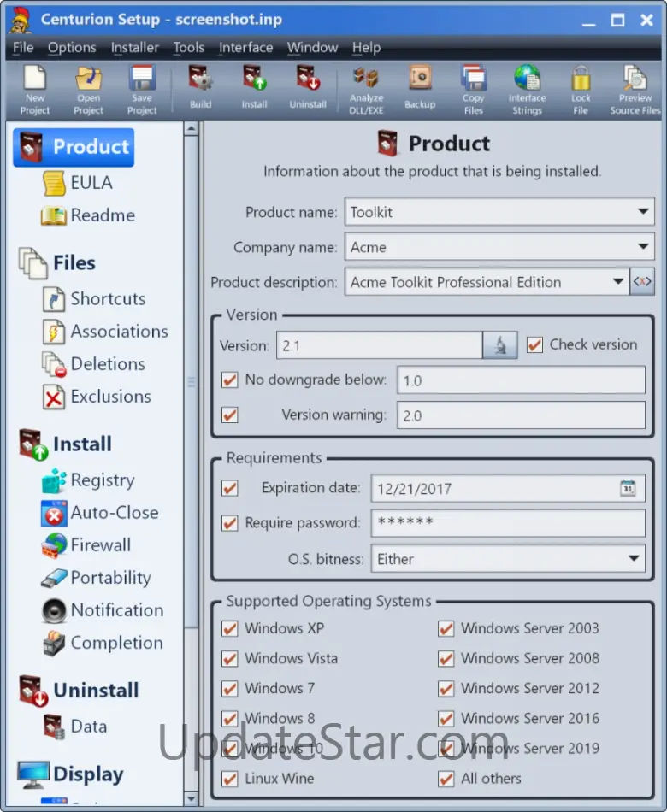Open the Data sidebar item
Viewport: 667px width, 812px height.
pyautogui.click(x=75, y=727)
